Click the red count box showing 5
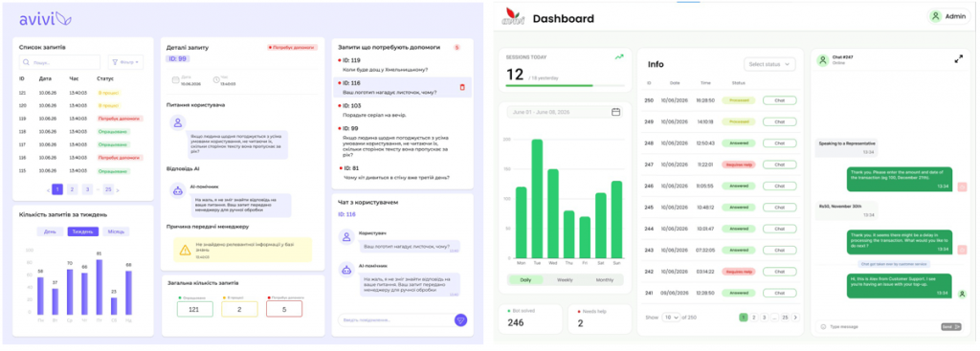 click(x=284, y=309)
